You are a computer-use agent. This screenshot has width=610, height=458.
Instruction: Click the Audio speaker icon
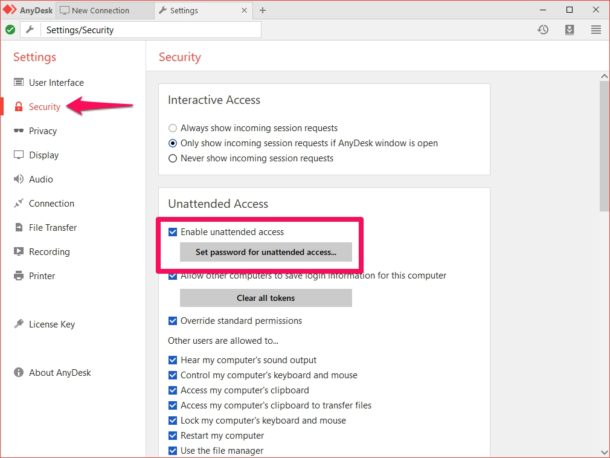point(19,179)
